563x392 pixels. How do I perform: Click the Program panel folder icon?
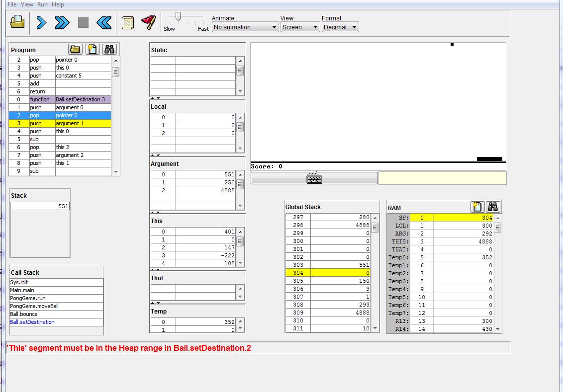pos(75,49)
